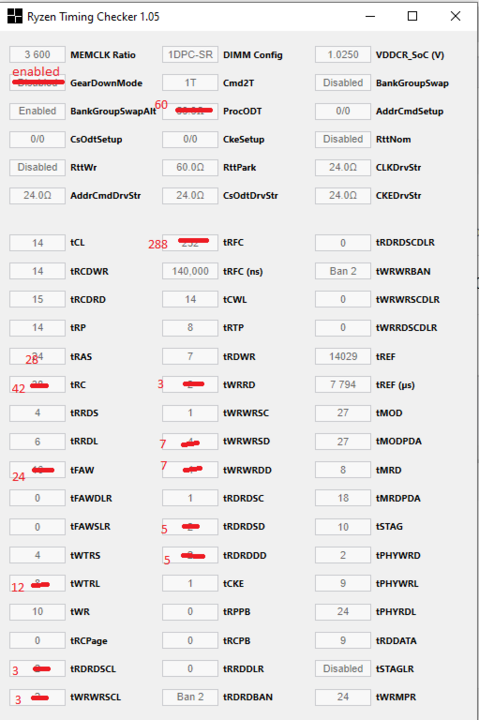
Task: Click the Ryzen Timing Checker app icon
Action: pyautogui.click(x=15, y=16)
